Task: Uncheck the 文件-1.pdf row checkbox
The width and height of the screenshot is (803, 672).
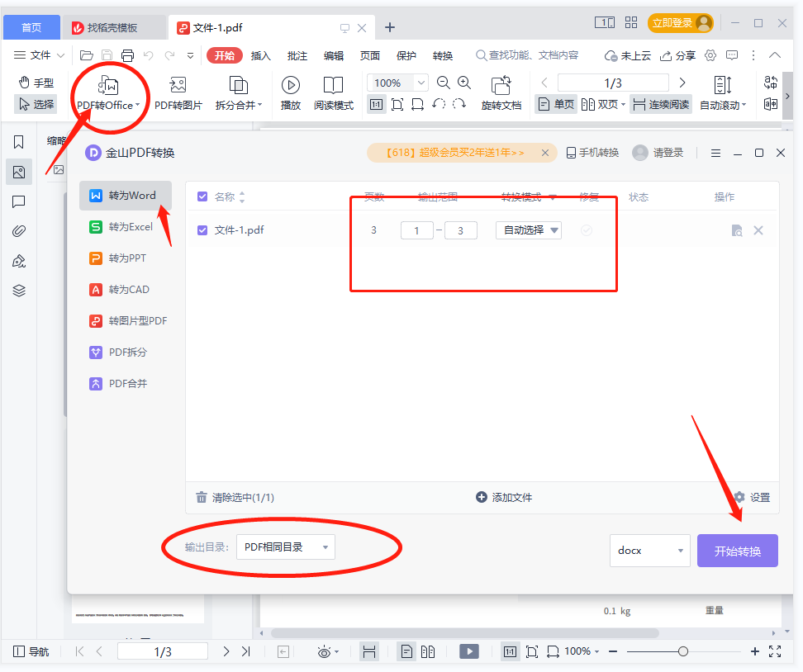Action: [202, 230]
